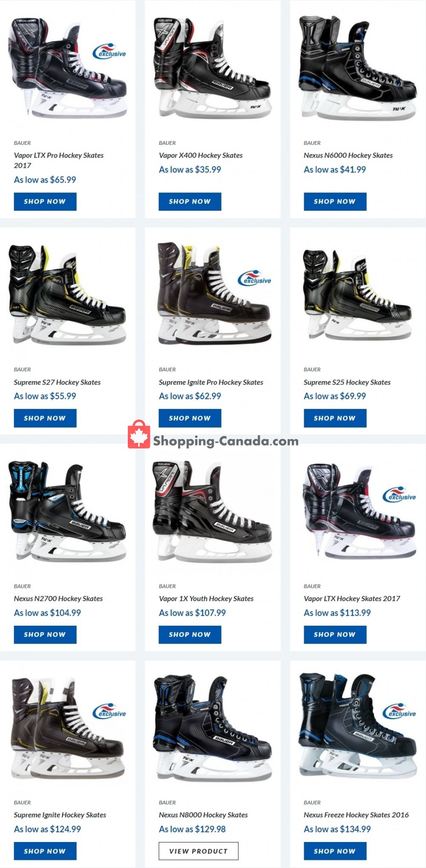Image resolution: width=426 pixels, height=868 pixels.
Task: Click exclusive badge on Supreme Ignite skates
Action: coord(109,711)
